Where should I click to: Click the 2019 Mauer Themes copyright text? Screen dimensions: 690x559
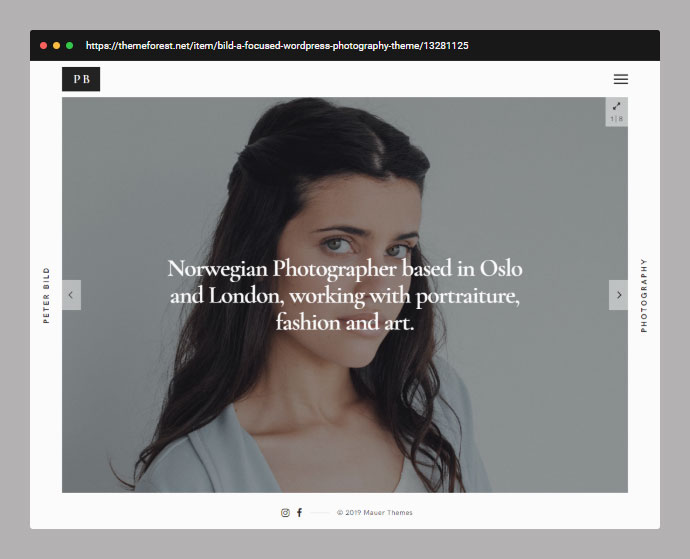[374, 512]
